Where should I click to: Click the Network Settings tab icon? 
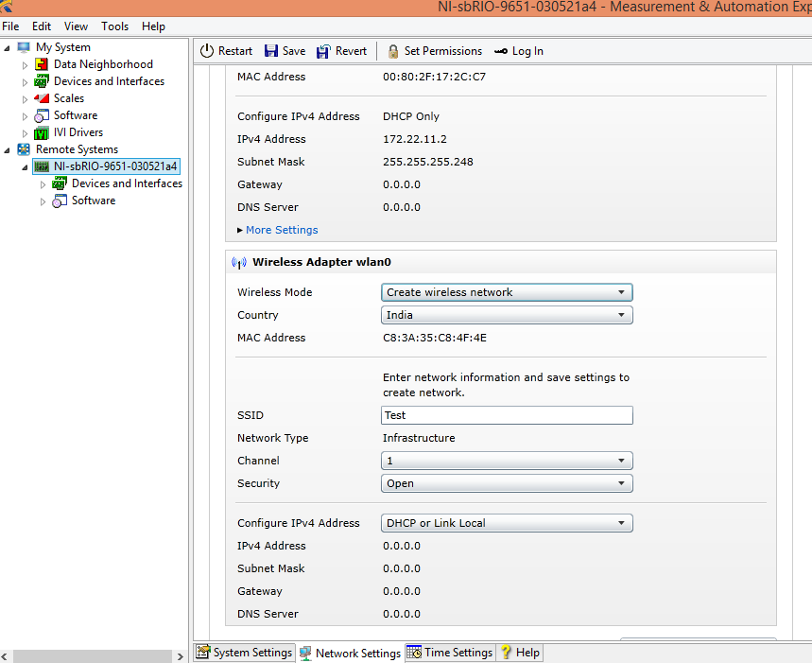click(305, 653)
